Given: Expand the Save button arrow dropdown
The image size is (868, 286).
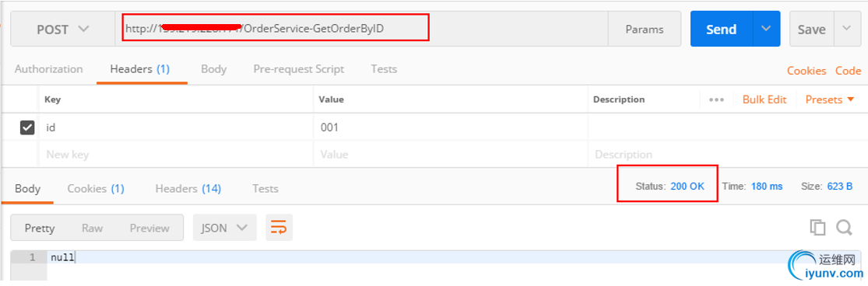Looking at the screenshot, I should [847, 29].
